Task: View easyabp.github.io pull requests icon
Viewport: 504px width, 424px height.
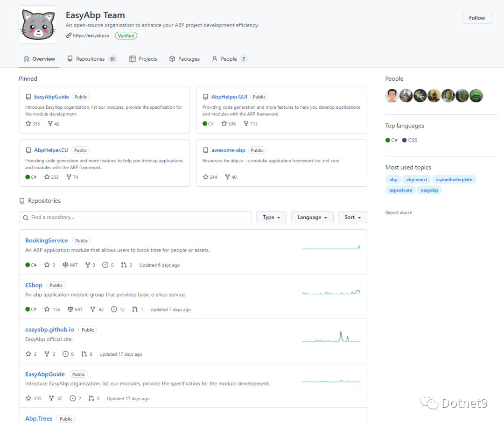Action: coord(84,354)
